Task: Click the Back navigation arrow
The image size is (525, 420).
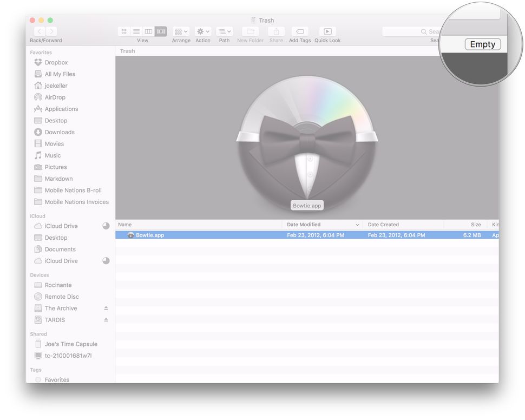Action: tap(39, 31)
